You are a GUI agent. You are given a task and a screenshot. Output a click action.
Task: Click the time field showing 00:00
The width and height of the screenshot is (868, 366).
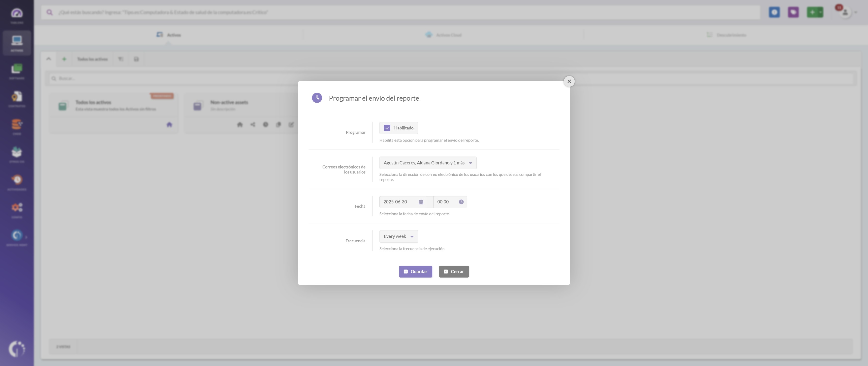(x=450, y=202)
